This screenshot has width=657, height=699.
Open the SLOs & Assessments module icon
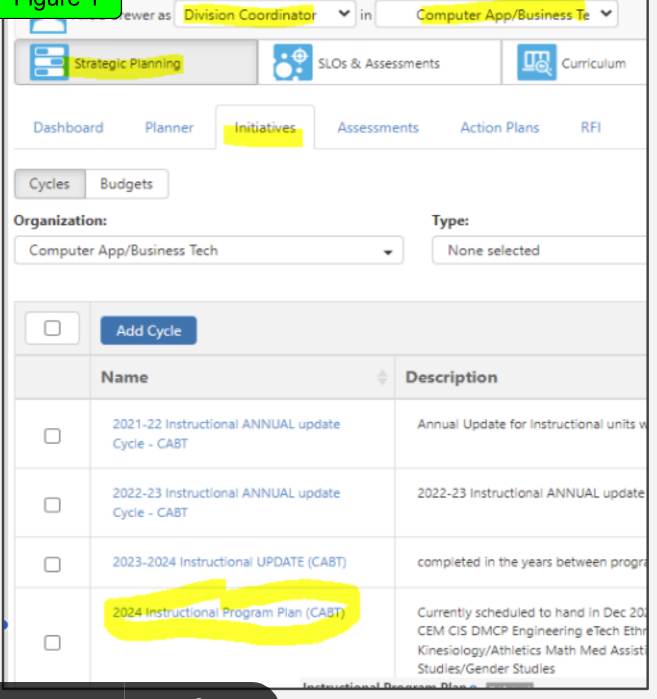[293, 64]
